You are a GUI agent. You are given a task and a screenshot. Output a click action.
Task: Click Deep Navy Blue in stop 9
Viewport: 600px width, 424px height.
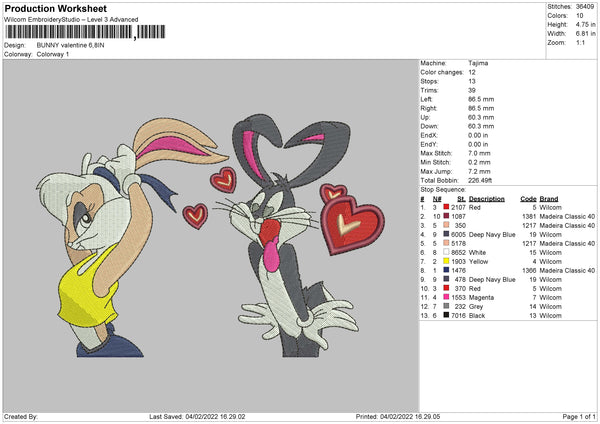click(492, 279)
